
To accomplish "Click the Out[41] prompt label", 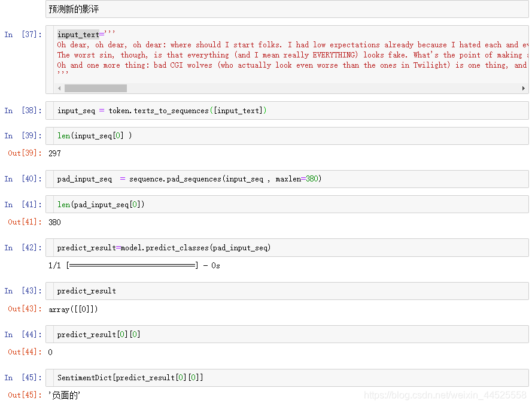I will click(x=25, y=222).
